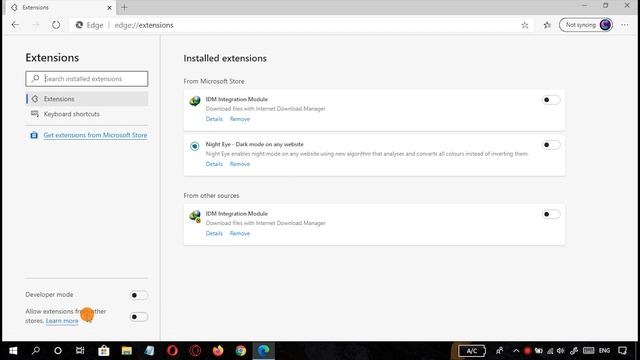Open Details for Night Eye extension
Image resolution: width=640 pixels, height=360 pixels.
click(x=214, y=164)
